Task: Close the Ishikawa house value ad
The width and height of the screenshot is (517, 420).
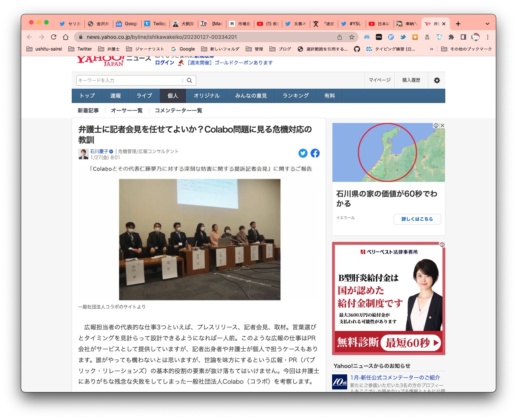Action: coord(443,126)
